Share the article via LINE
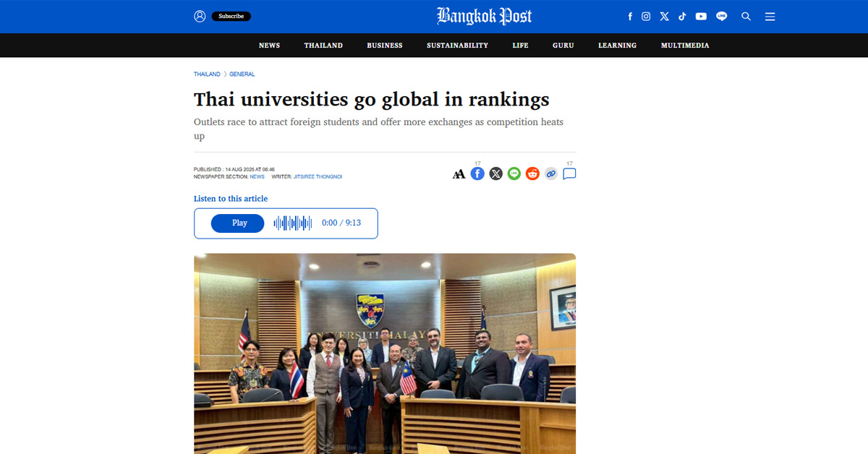This screenshot has height=454, width=868. [514, 174]
